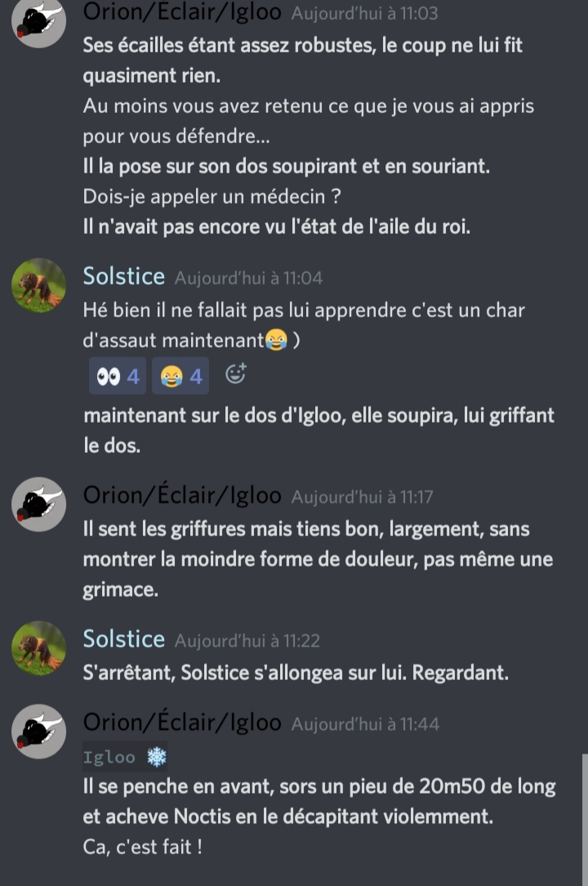588x886 pixels.
Task: Tap Orion/Éclair/Igloo's avatar on the 11:44 message
Action: 38,732
